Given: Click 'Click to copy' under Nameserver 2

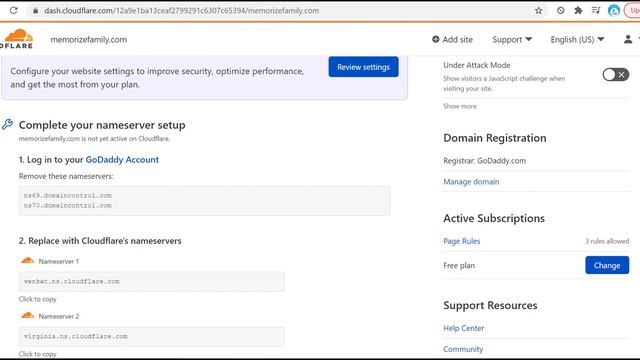Looking at the screenshot, I should tap(38, 354).
